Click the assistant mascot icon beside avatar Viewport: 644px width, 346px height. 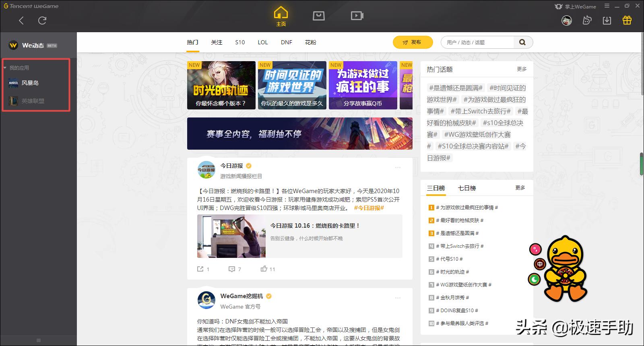coord(587,21)
